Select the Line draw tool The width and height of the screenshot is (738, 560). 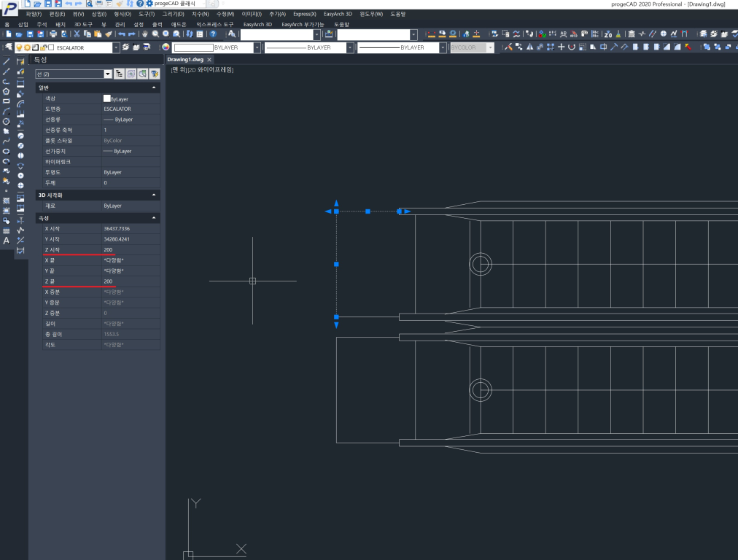pyautogui.click(x=7, y=61)
